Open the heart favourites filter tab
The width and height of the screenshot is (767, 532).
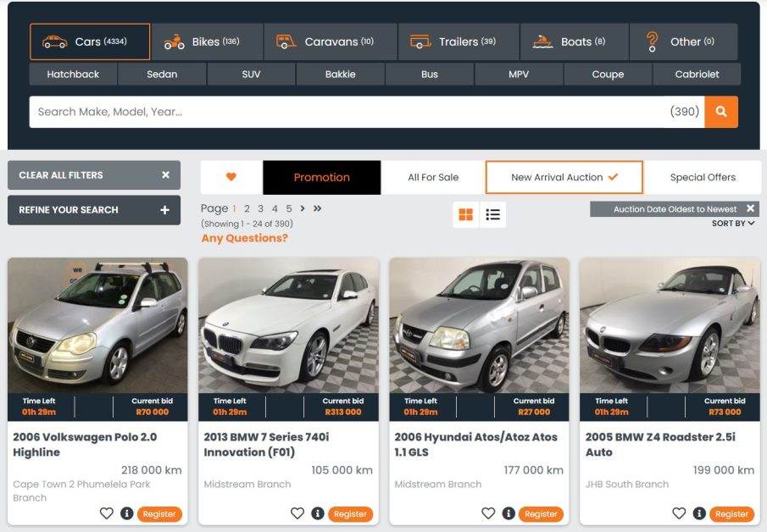tap(231, 177)
